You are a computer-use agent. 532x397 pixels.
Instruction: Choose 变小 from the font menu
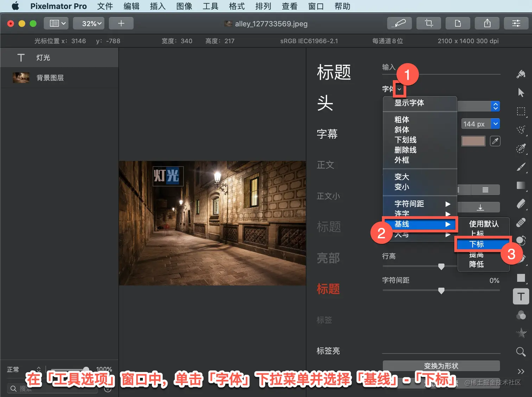click(420, 187)
